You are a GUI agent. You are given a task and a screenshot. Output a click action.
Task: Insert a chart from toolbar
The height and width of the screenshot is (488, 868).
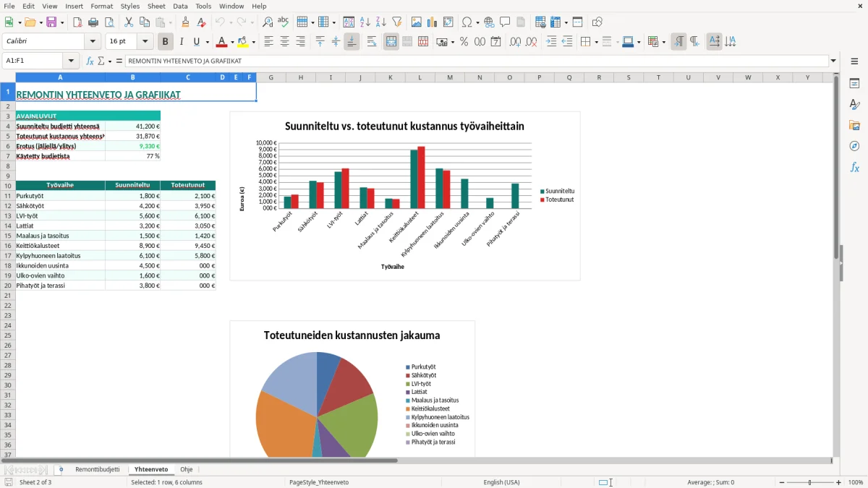pos(433,22)
